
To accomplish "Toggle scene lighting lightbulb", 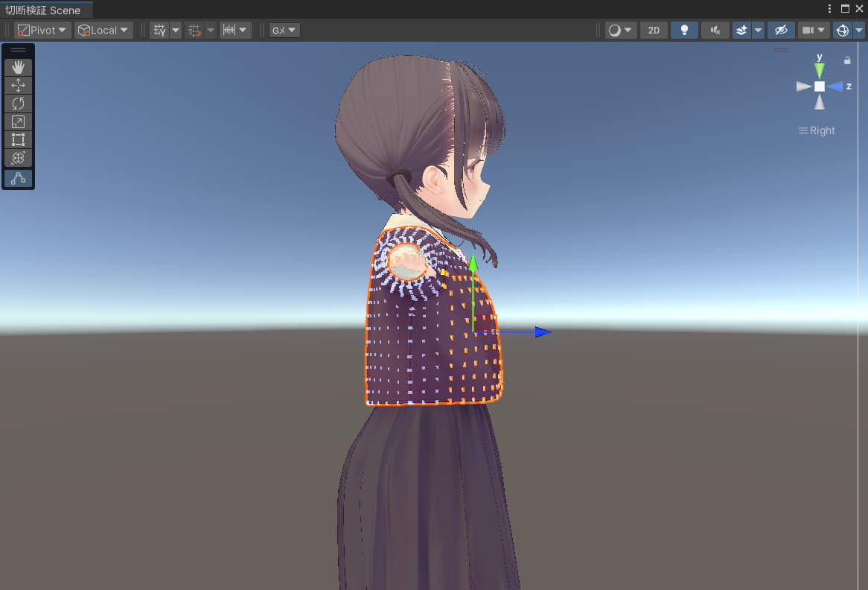I will click(684, 31).
